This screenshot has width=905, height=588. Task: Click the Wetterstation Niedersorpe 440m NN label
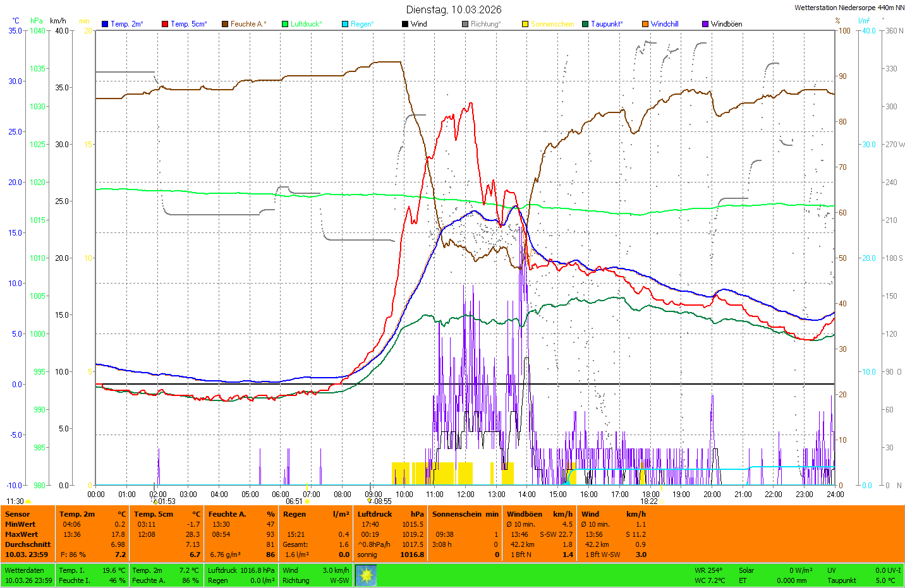[x=849, y=8]
